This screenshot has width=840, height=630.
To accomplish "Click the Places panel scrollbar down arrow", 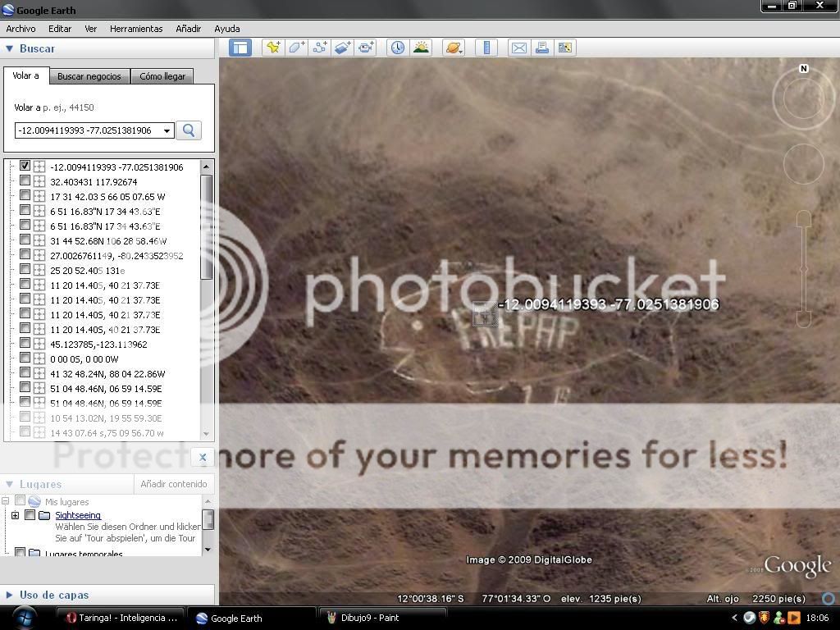I will click(x=208, y=550).
